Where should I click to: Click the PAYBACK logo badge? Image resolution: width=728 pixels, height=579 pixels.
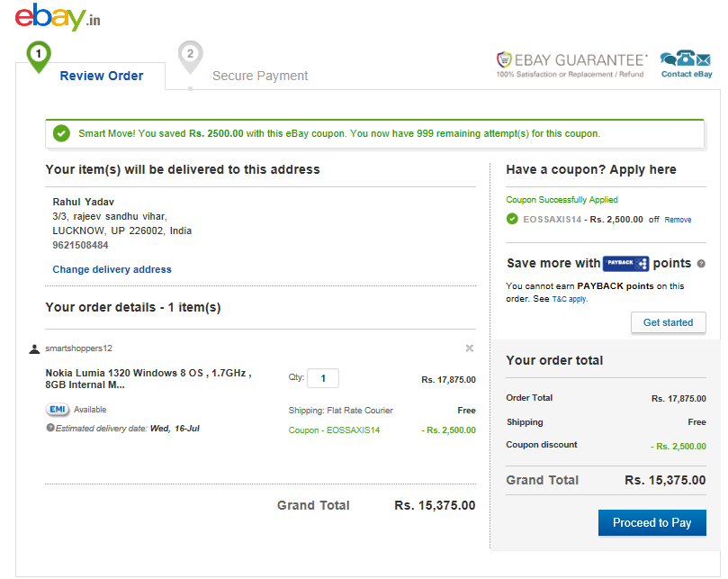[x=625, y=263]
